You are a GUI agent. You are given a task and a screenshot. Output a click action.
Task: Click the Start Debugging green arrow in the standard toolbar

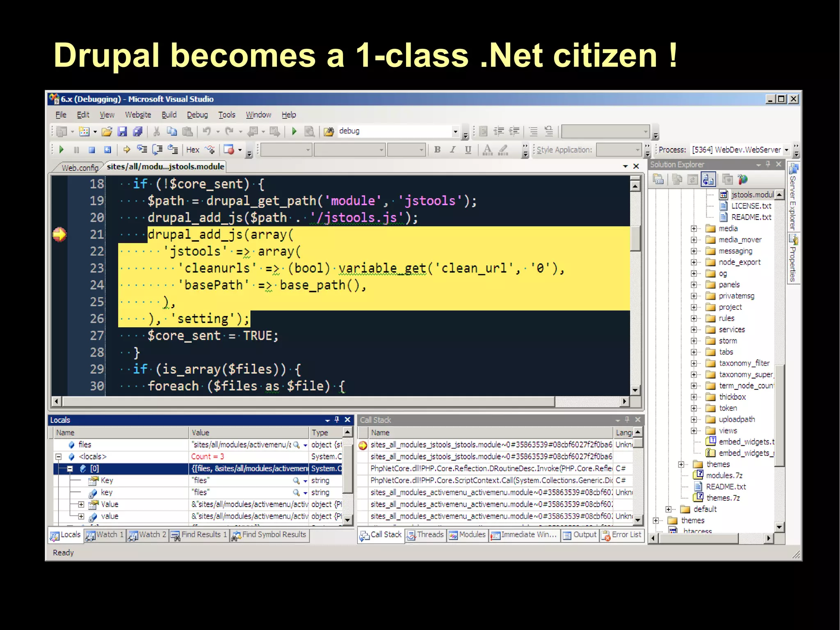294,131
